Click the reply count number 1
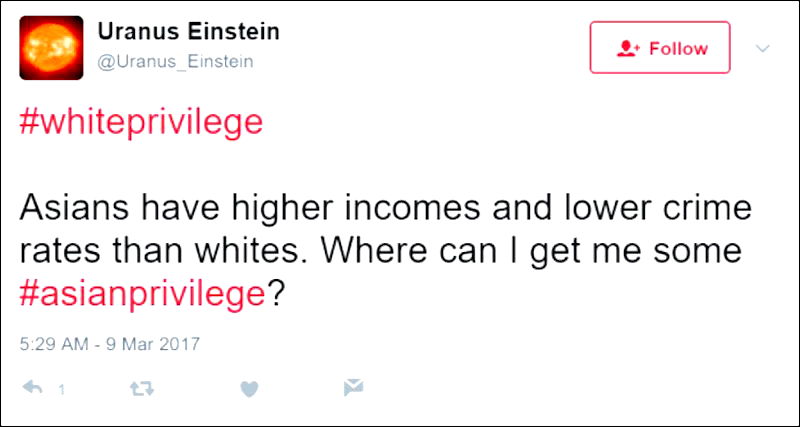 [61, 390]
